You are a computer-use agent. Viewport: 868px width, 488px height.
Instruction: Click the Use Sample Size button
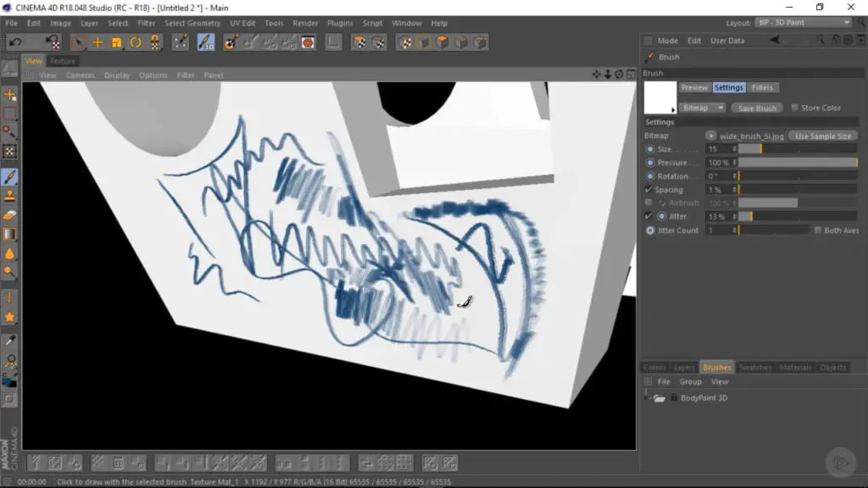coord(822,136)
